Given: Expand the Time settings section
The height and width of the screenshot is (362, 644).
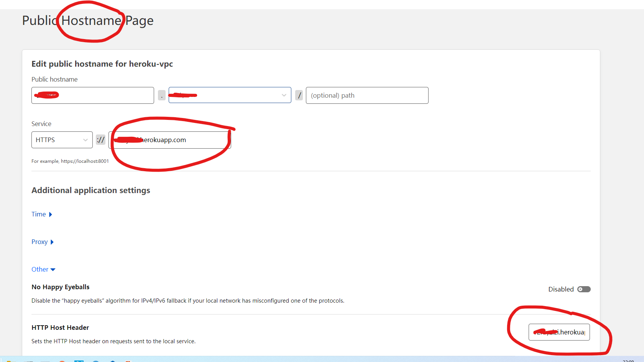Looking at the screenshot, I should coord(42,214).
